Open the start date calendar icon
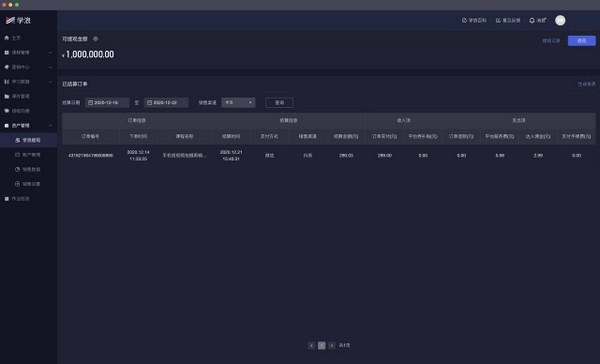The height and width of the screenshot is (364, 600). coord(91,103)
